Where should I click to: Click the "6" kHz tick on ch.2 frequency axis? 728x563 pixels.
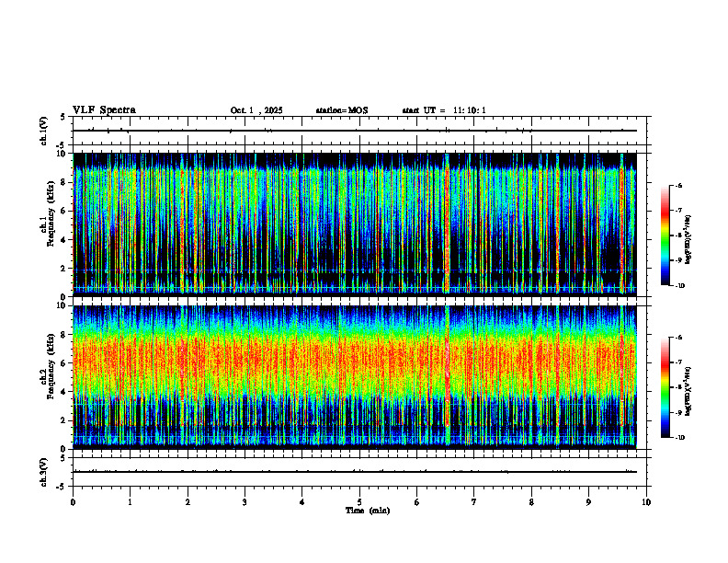64,363
